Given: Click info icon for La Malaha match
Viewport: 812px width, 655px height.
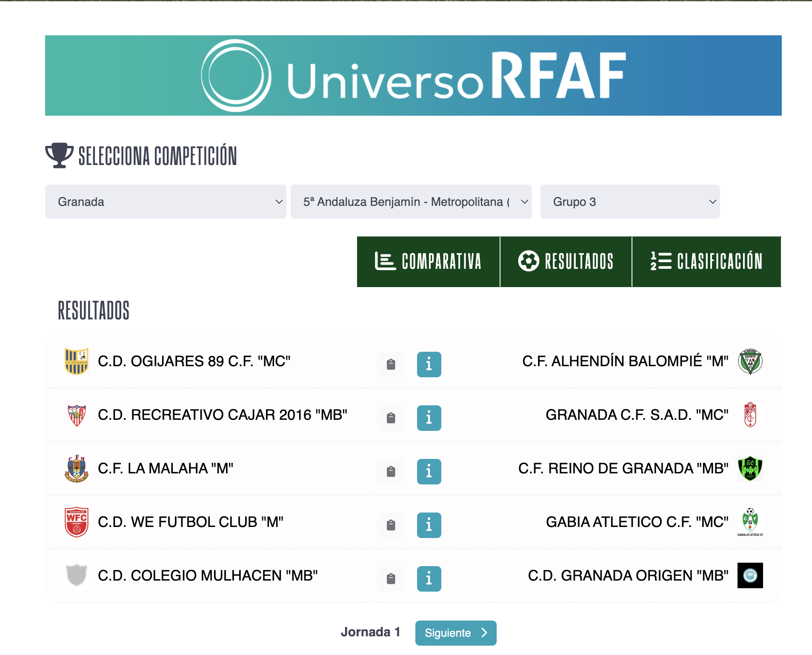Looking at the screenshot, I should [x=429, y=471].
